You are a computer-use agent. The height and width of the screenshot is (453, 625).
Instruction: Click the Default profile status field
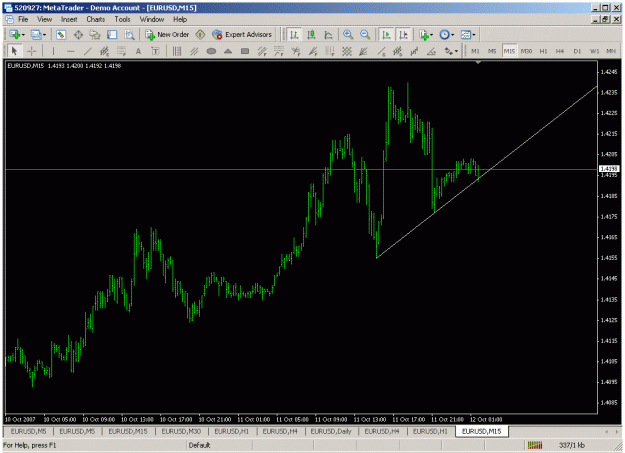pyautogui.click(x=199, y=445)
